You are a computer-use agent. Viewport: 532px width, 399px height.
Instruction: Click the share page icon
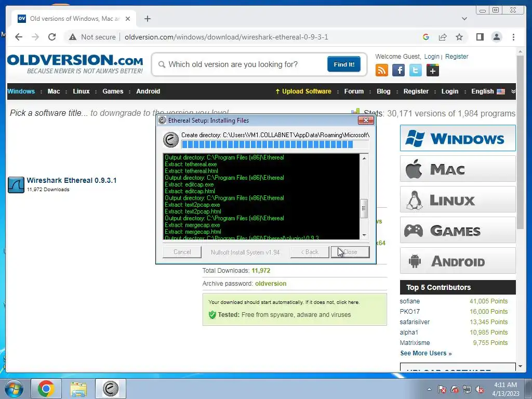click(x=443, y=37)
